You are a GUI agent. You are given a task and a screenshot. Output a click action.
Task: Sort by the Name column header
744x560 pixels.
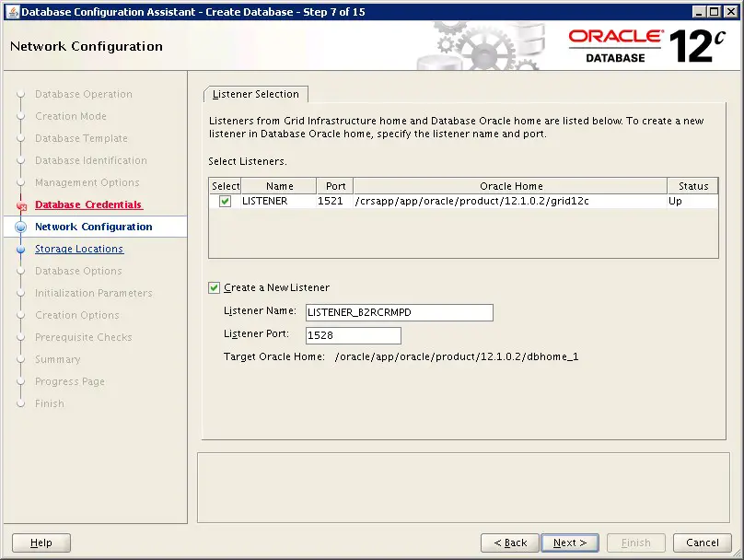point(278,186)
